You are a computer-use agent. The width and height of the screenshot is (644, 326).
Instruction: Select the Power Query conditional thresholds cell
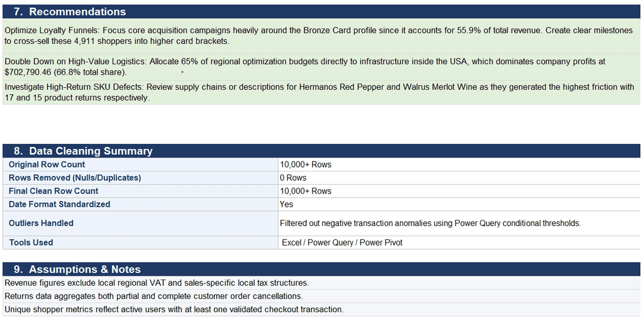(x=459, y=224)
